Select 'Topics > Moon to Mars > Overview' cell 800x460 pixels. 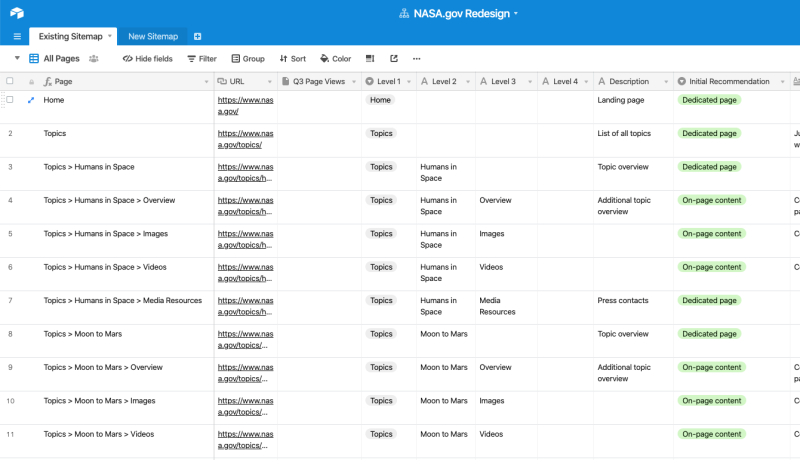[x=103, y=367]
